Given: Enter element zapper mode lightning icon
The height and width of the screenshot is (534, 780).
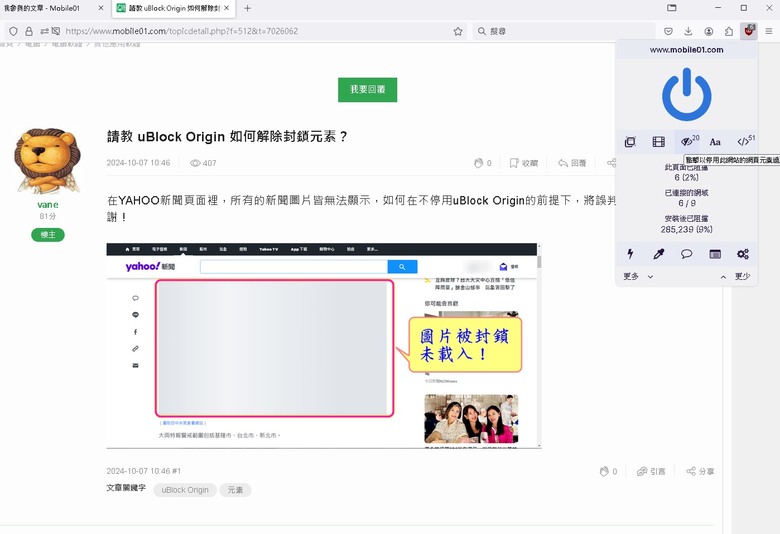Looking at the screenshot, I should pos(630,254).
